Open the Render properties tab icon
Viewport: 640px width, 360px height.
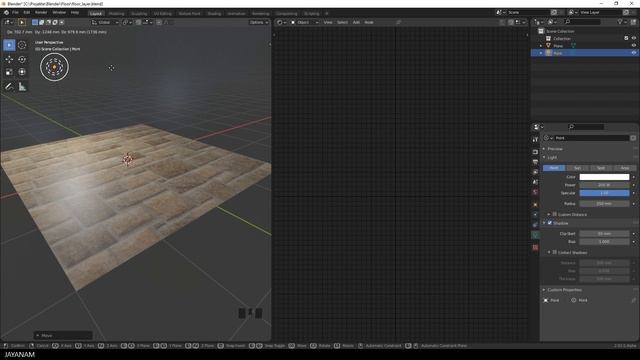click(535, 152)
